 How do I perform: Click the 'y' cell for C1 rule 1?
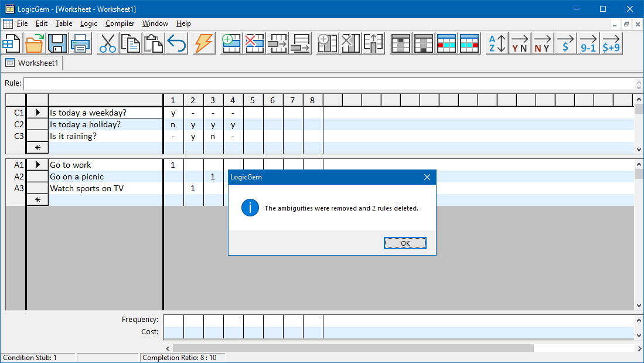click(173, 113)
